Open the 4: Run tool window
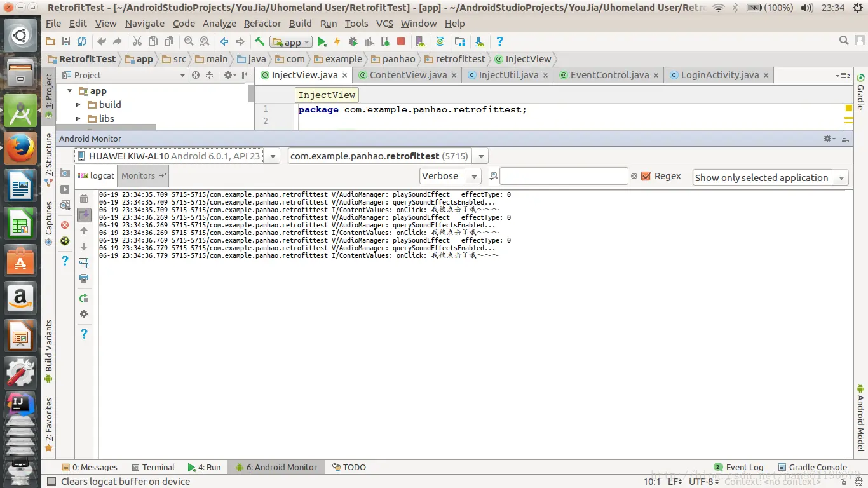 (204, 467)
